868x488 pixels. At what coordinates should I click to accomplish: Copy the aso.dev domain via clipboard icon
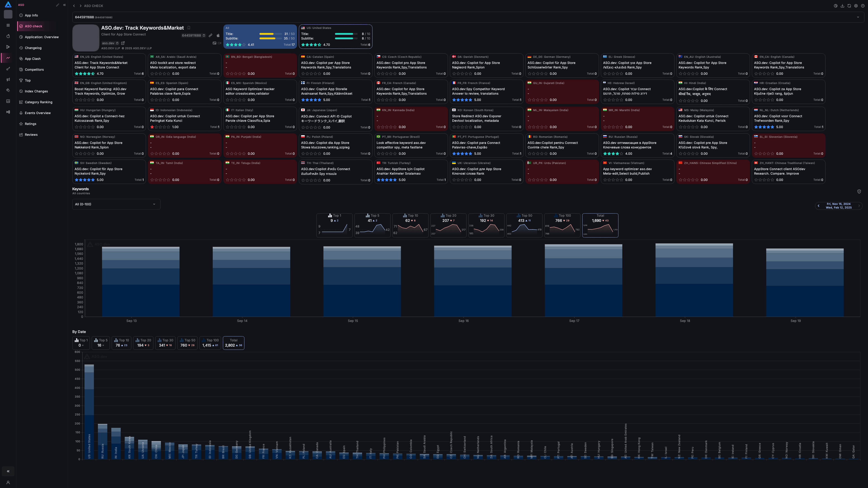point(117,43)
